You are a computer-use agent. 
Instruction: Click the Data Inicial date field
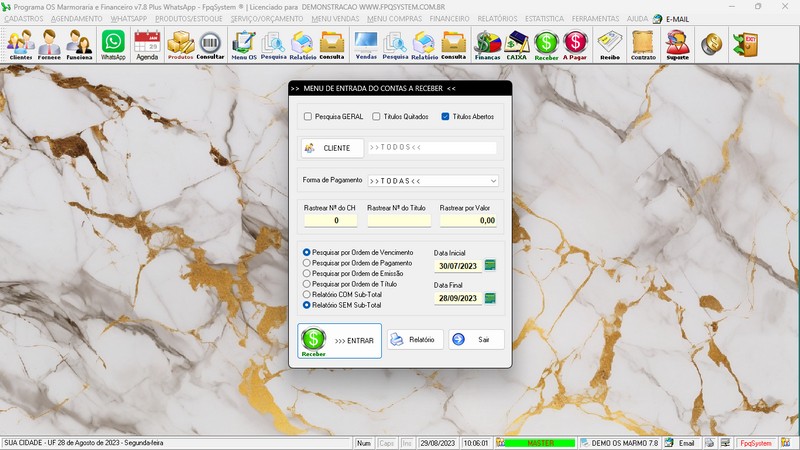(x=458, y=266)
